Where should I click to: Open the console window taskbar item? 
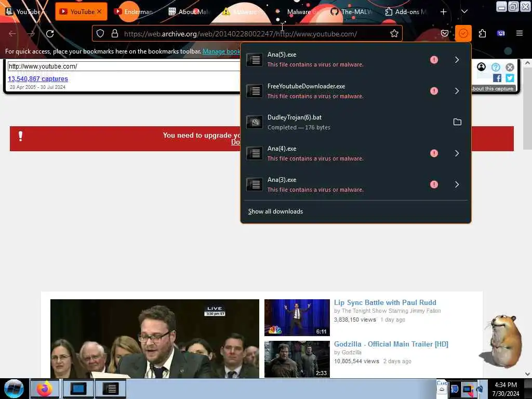(x=111, y=389)
